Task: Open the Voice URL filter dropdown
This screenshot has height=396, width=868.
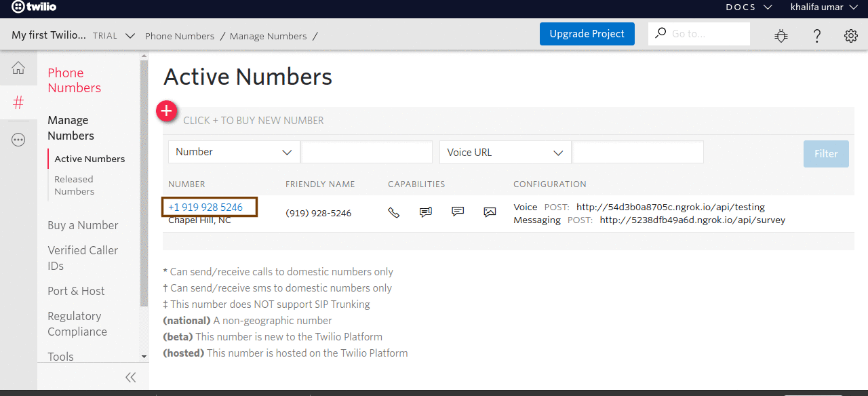Action: 505,152
